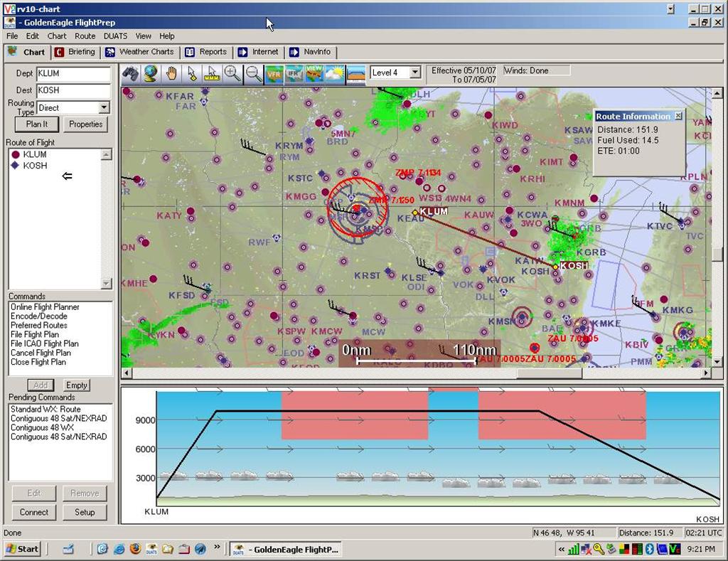The width and height of the screenshot is (728, 561).
Task: Switch to VFR chart view
Action: point(274,75)
